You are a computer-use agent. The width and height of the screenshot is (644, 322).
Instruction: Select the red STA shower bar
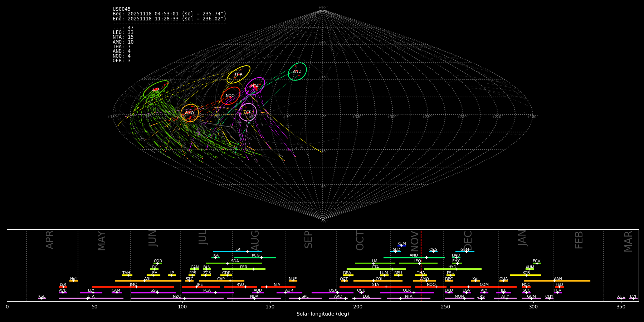[375, 287]
